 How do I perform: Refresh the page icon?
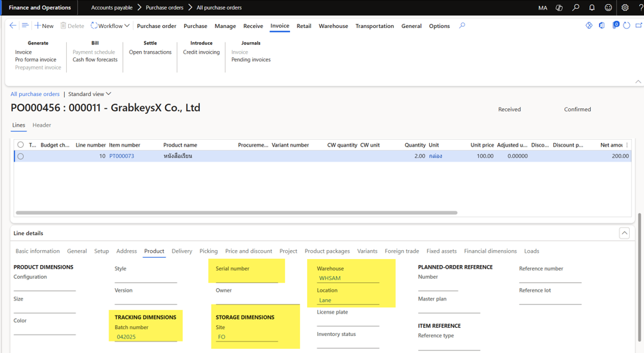626,25
